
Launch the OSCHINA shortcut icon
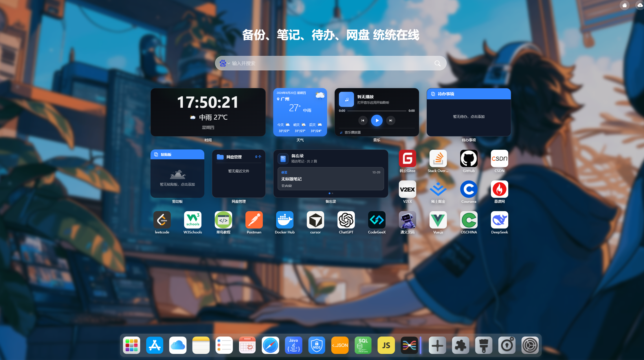click(x=469, y=220)
